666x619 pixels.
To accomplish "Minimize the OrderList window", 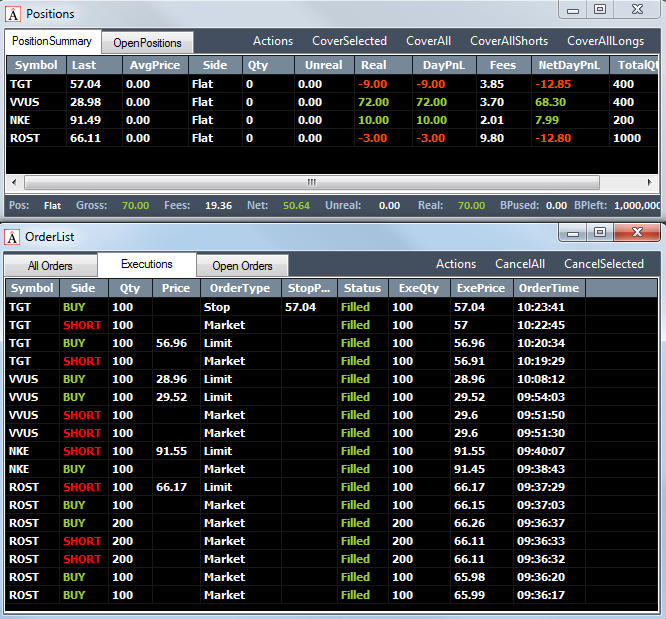I will tap(573, 232).
